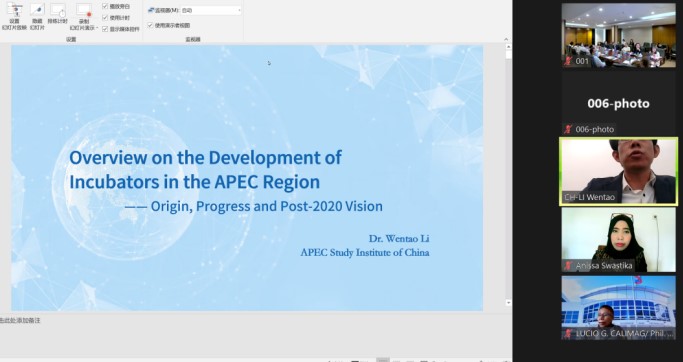This screenshot has height=362, width=683.
Task: Click muted mic icon on 006-photo tile
Action: [x=568, y=129]
